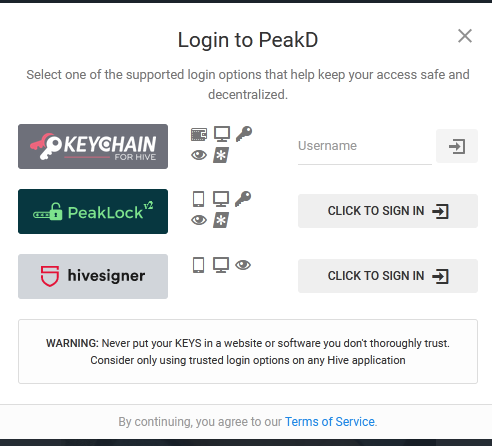Submit Keychain login with arrow button

coord(457,146)
